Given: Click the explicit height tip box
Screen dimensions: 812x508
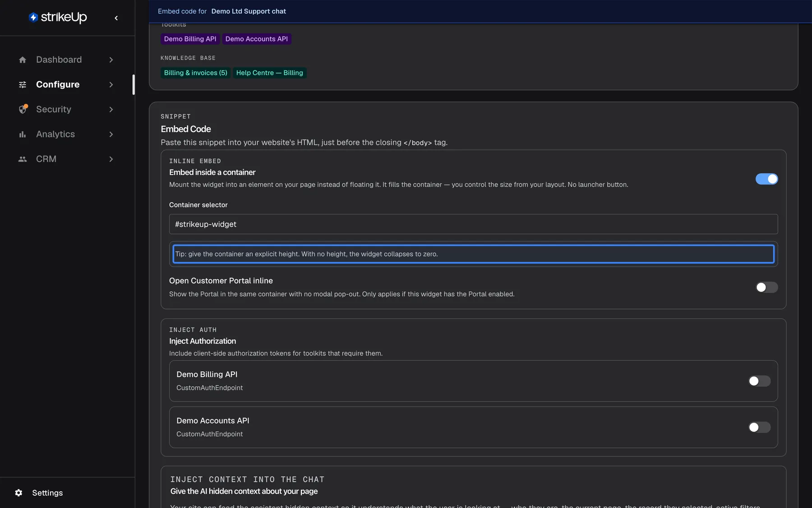Looking at the screenshot, I should tap(473, 254).
